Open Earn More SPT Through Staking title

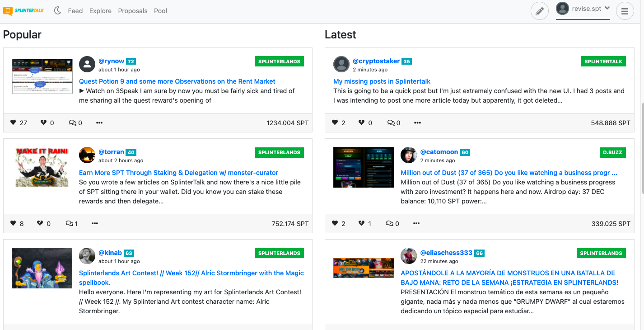coord(178,173)
